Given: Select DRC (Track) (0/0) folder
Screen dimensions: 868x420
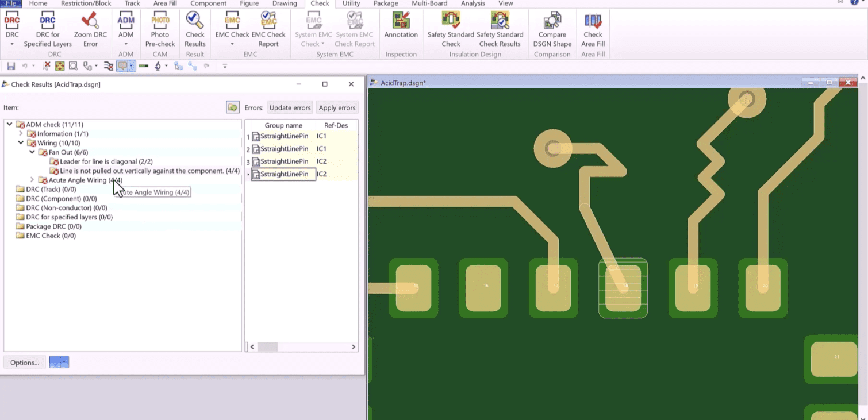Looking at the screenshot, I should (51, 189).
